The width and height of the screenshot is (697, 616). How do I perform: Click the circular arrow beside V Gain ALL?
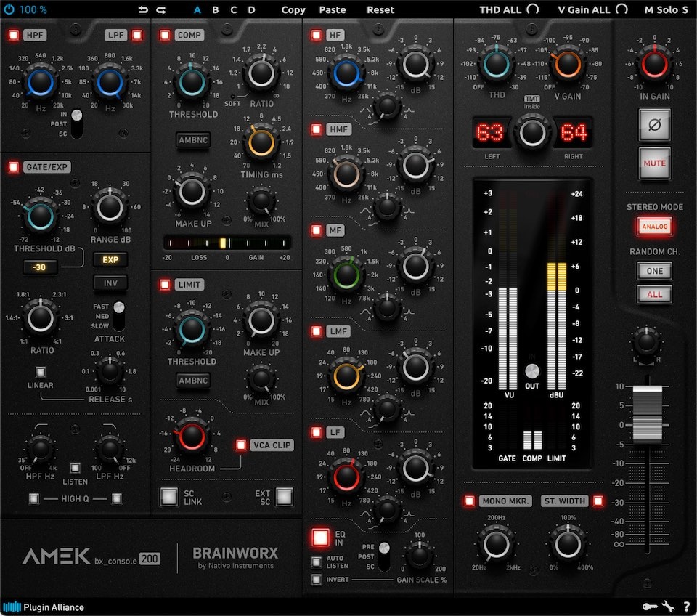click(621, 9)
